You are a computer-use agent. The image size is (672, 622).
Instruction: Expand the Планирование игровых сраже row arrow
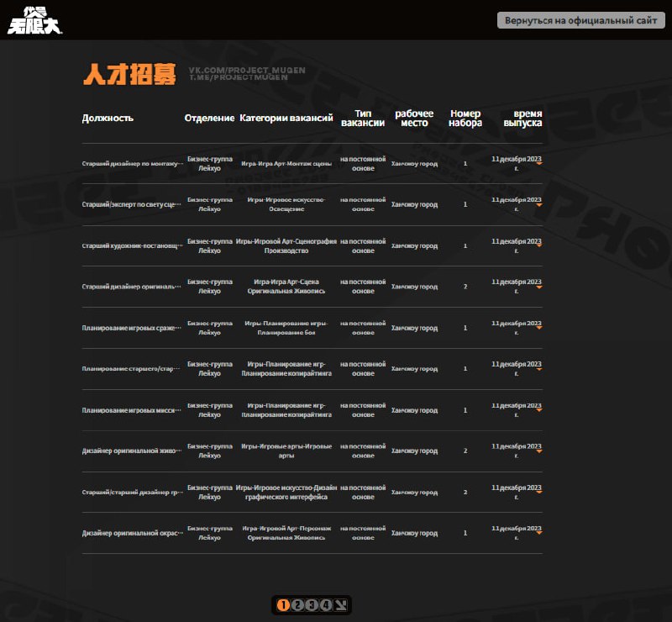(539, 328)
